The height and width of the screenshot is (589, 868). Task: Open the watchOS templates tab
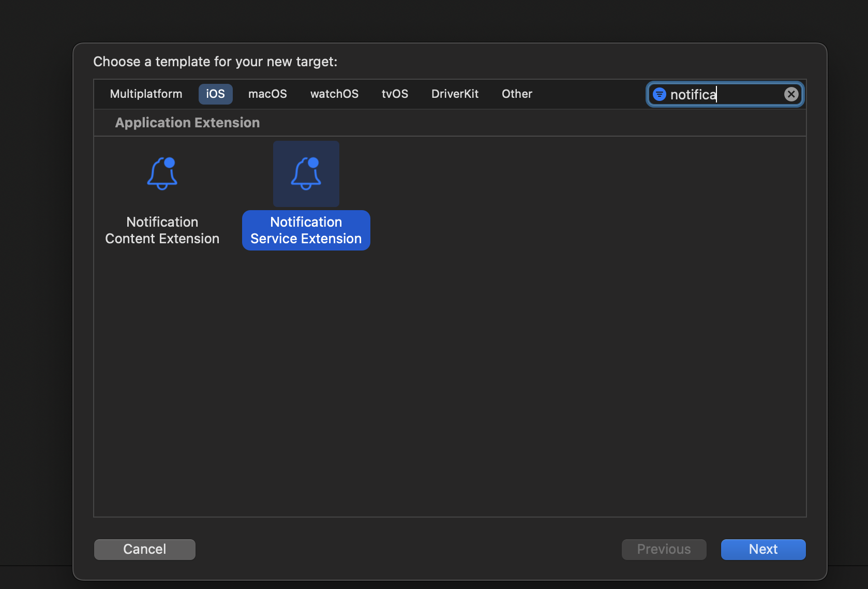(334, 94)
